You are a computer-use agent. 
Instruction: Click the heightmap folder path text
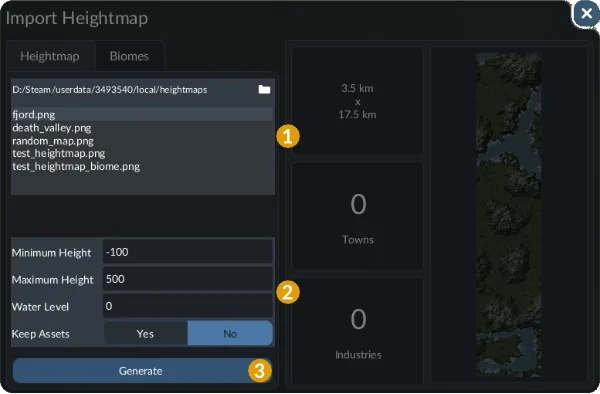pos(110,90)
